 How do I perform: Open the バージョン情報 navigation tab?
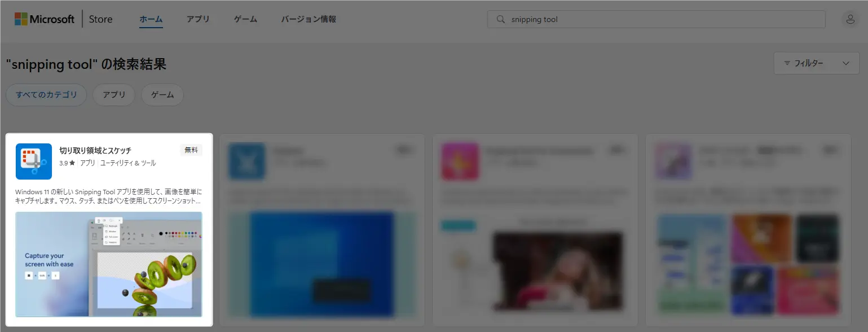tap(309, 19)
